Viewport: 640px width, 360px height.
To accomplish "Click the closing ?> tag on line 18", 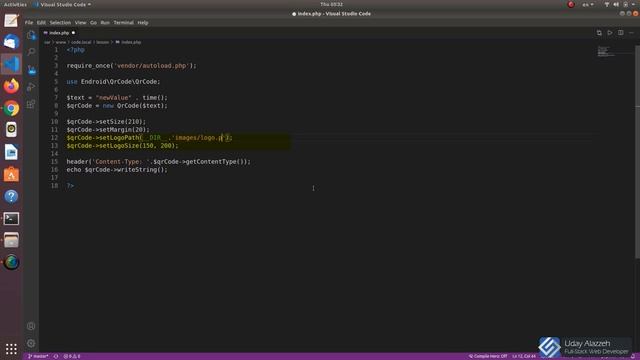I will tap(70, 186).
